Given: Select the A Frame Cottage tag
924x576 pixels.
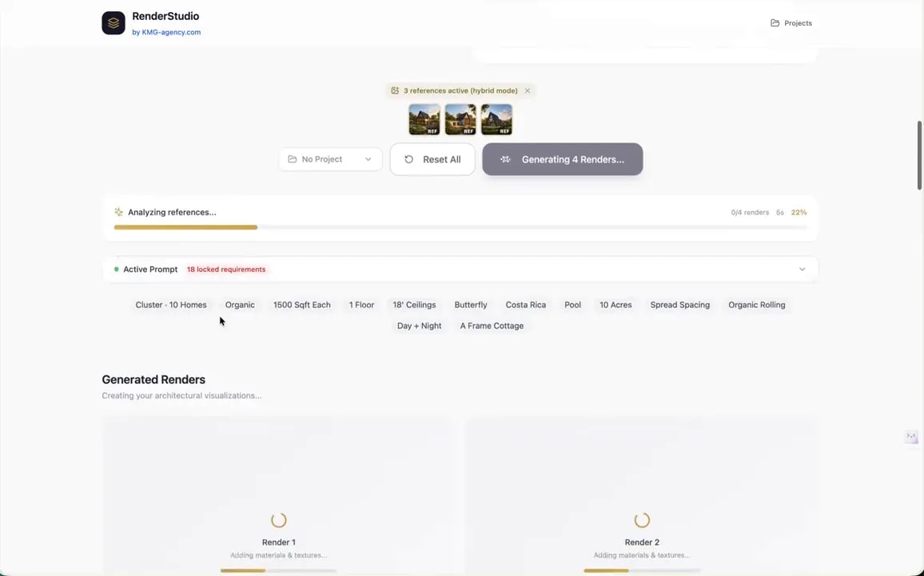Looking at the screenshot, I should [492, 326].
